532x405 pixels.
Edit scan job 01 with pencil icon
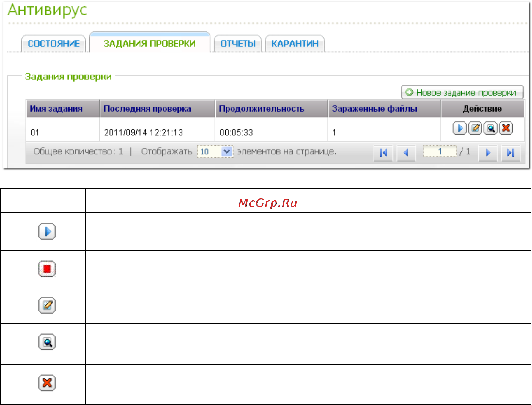coord(475,128)
